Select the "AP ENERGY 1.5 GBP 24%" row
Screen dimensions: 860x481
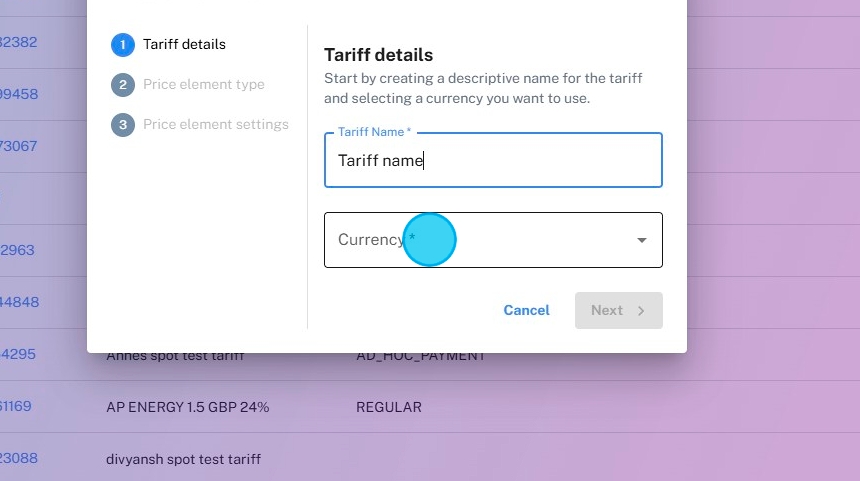(x=187, y=407)
